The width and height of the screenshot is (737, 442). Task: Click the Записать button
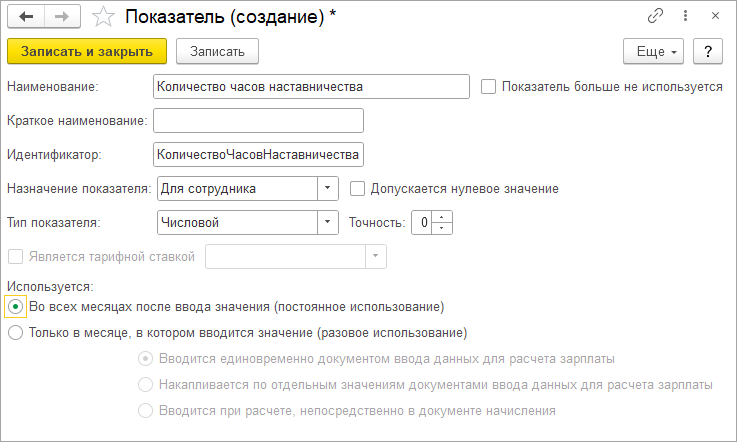[217, 51]
